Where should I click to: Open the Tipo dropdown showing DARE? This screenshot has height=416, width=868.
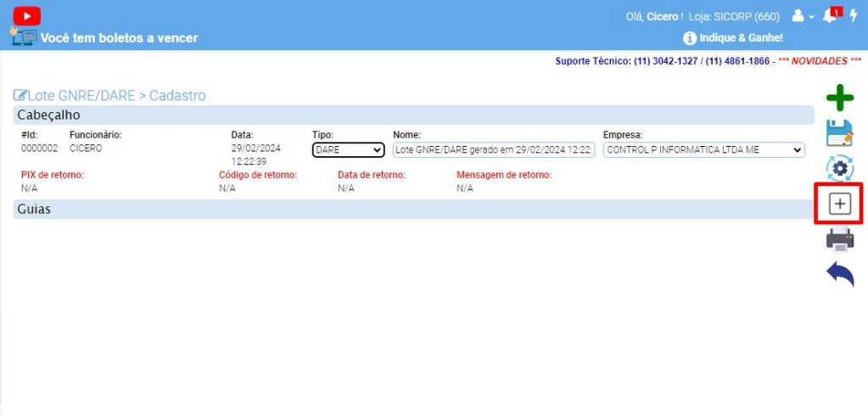348,150
